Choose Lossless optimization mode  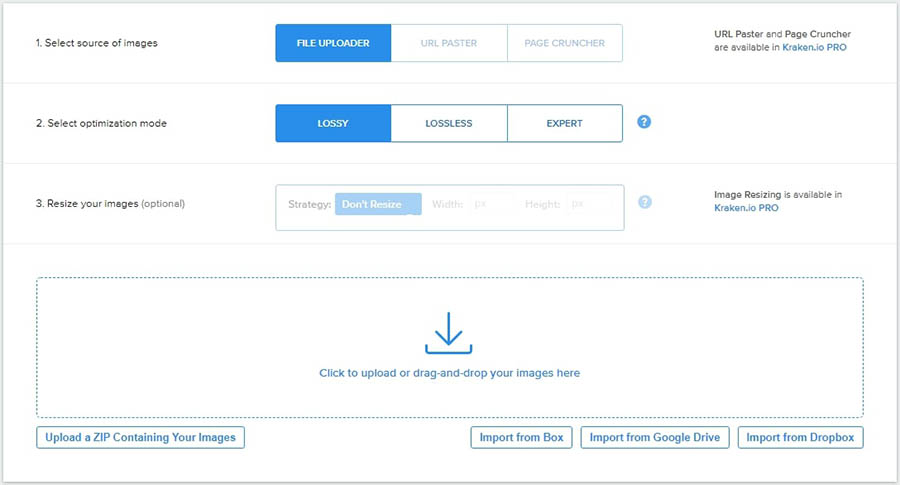pyautogui.click(x=449, y=124)
